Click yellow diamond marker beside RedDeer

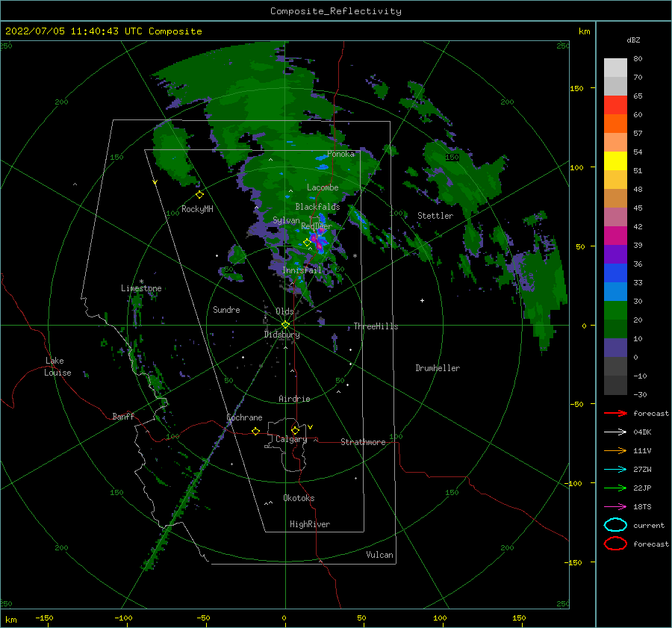pyautogui.click(x=308, y=243)
